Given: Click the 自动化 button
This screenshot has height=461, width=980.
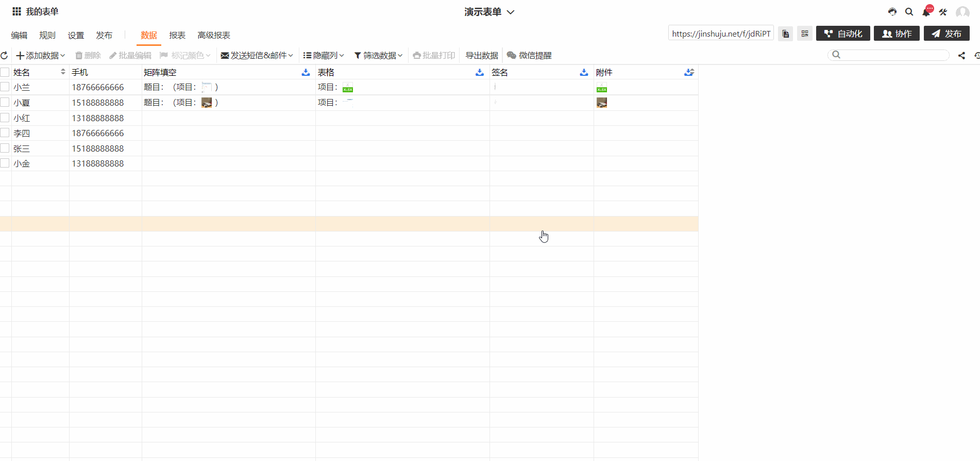Looking at the screenshot, I should tap(843, 34).
